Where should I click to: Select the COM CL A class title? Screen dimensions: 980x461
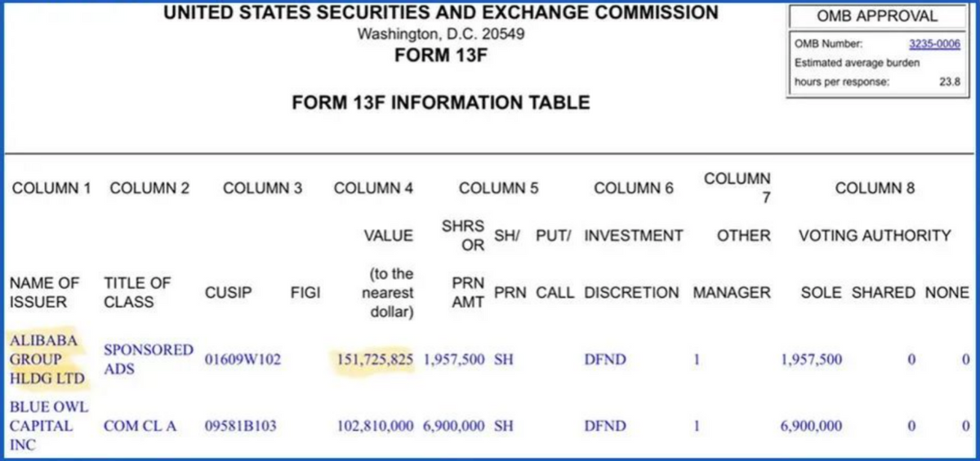(x=140, y=426)
